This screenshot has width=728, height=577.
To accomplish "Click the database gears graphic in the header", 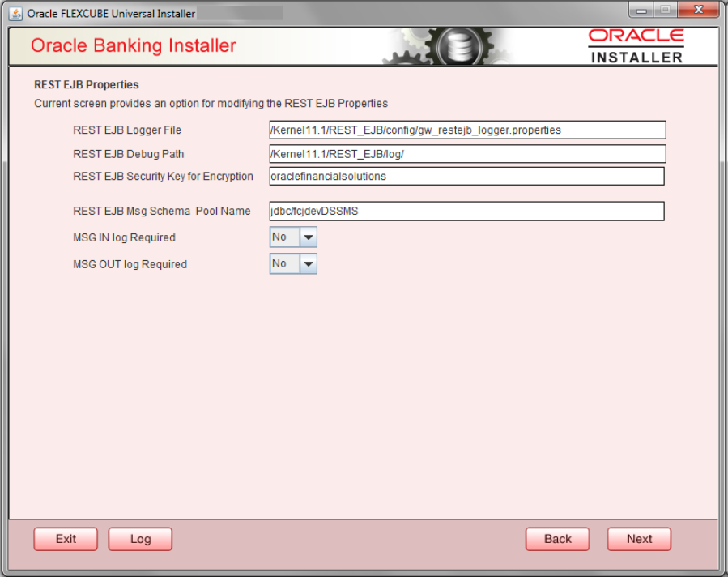I will (x=458, y=45).
